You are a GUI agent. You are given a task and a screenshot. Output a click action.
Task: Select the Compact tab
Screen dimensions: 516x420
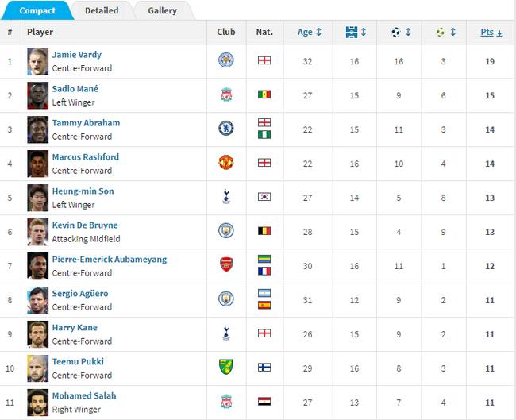tap(37, 10)
